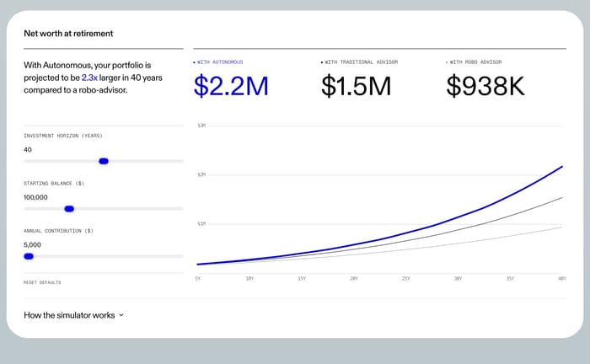590x364 pixels.
Task: Expand the How the simulator works section
Action: (74, 315)
